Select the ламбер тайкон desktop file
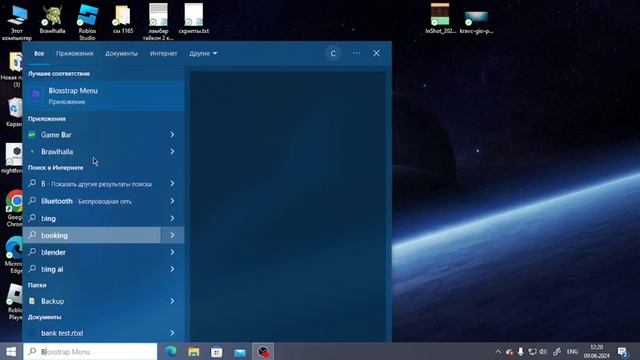Viewport: 640px width, 360px height. pyautogui.click(x=158, y=22)
